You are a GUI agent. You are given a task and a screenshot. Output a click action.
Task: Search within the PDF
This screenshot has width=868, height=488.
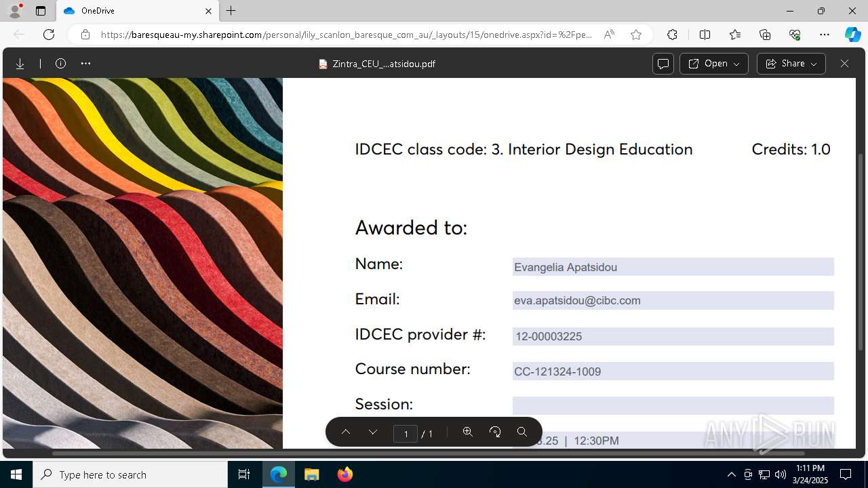[x=522, y=432]
